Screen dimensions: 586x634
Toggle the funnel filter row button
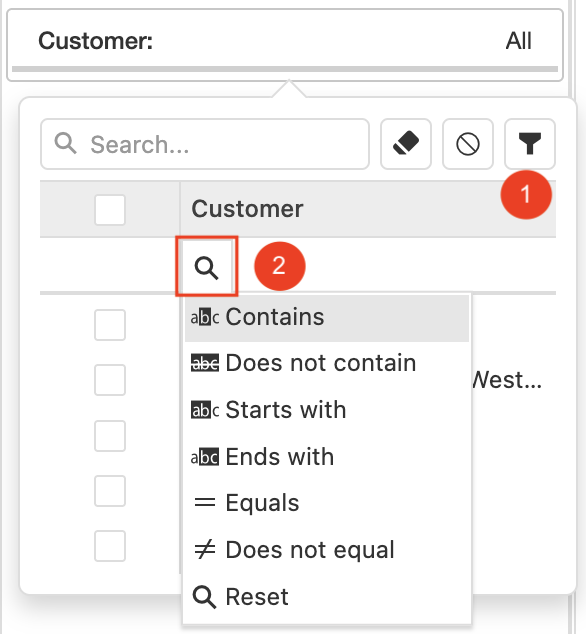tap(530, 144)
